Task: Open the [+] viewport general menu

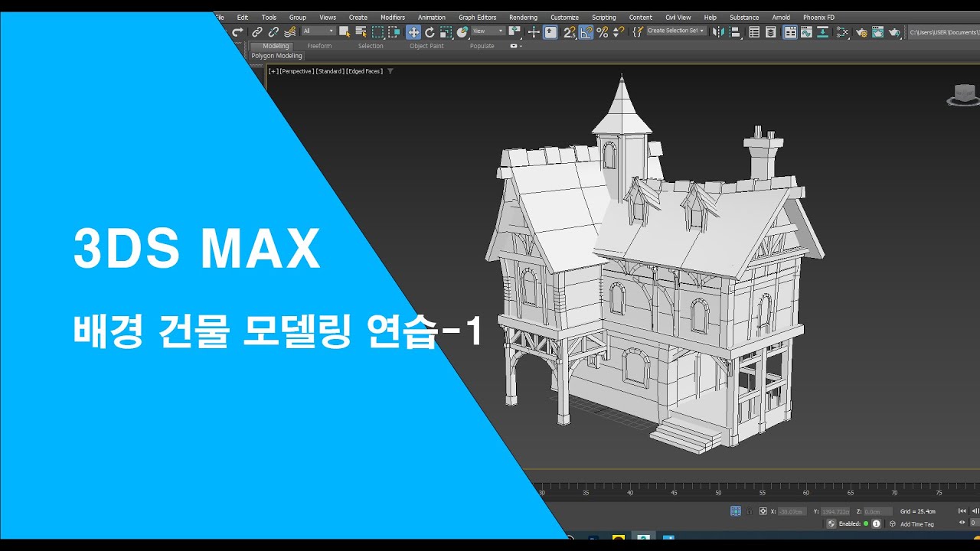Action: [273, 71]
